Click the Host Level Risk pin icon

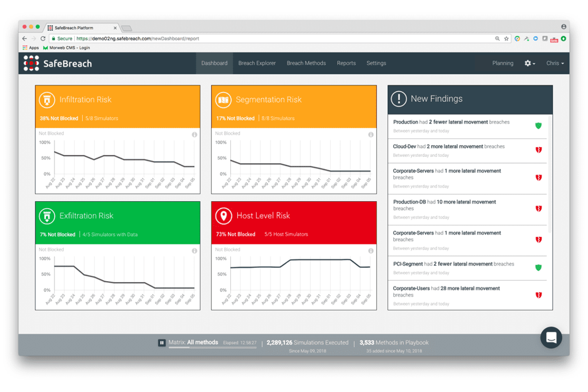(223, 216)
